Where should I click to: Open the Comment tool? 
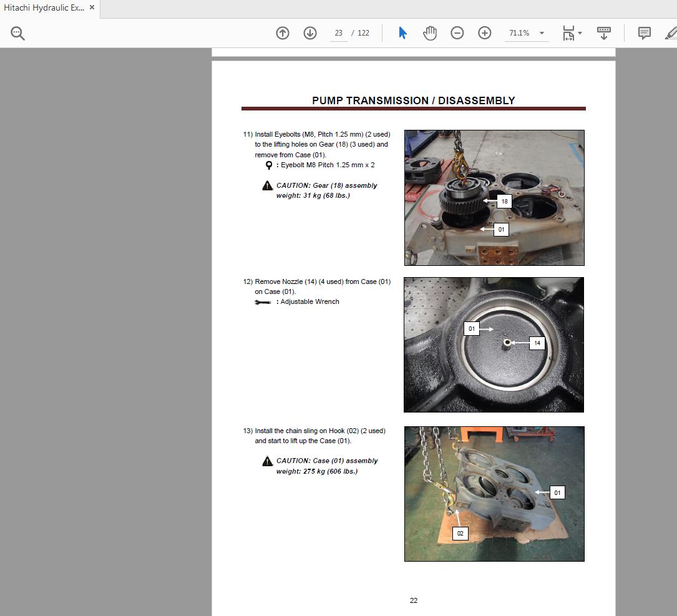[x=643, y=32]
